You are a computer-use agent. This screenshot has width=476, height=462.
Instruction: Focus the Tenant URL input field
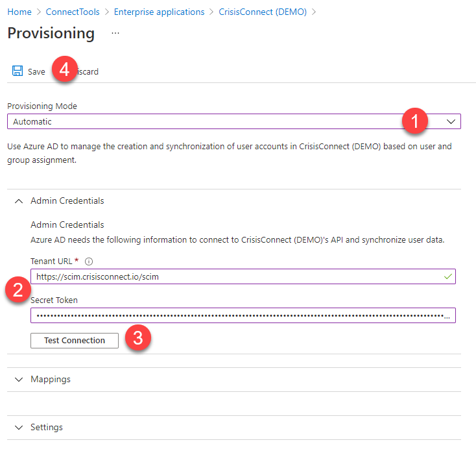pos(243,276)
